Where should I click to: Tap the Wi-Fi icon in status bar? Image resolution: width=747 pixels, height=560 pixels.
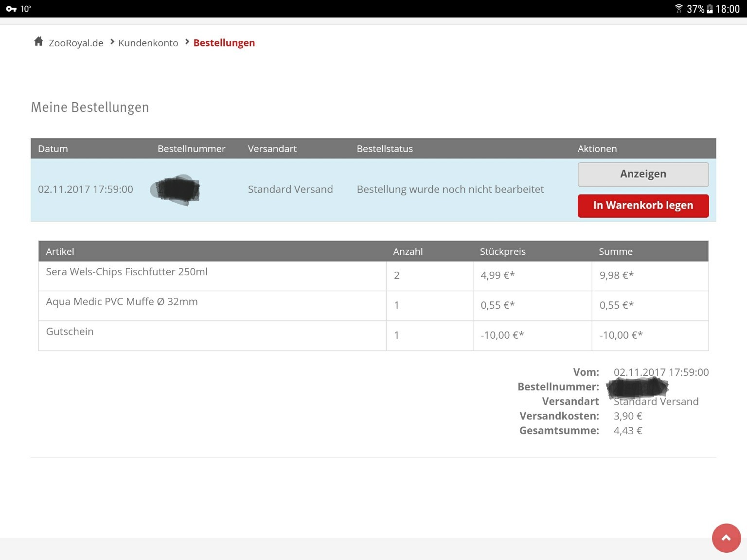678,9
